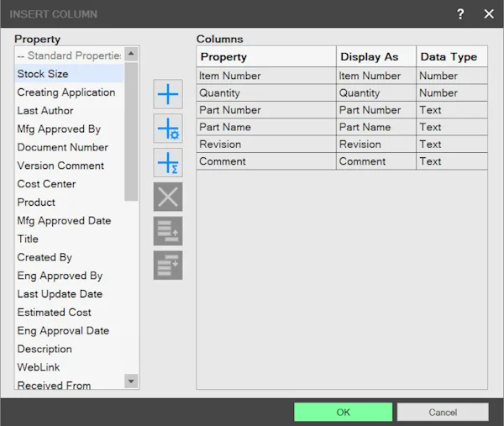Click Display As cell for Revision
The width and height of the screenshot is (504, 426).
[376, 144]
